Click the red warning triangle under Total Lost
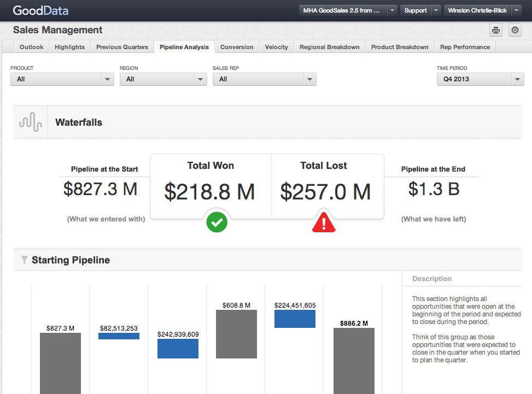532x394 pixels. pyautogui.click(x=324, y=221)
